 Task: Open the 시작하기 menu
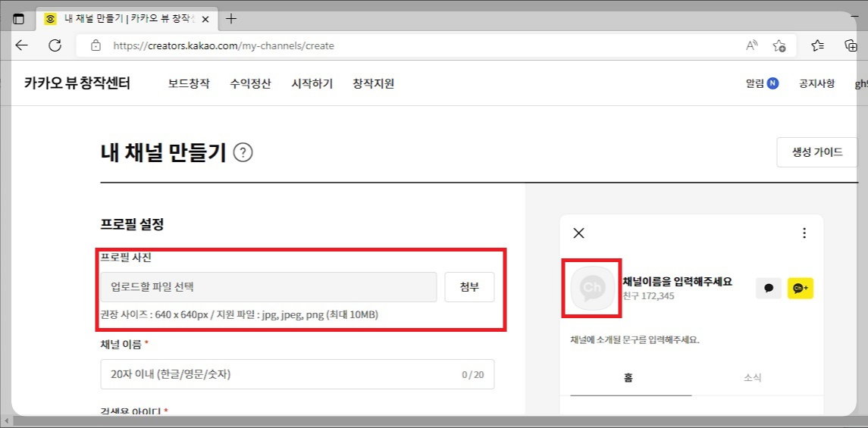coord(312,84)
